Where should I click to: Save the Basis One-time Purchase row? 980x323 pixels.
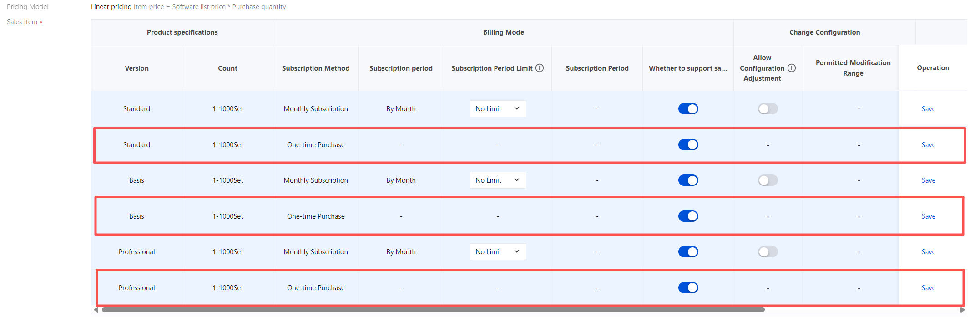coord(928,216)
